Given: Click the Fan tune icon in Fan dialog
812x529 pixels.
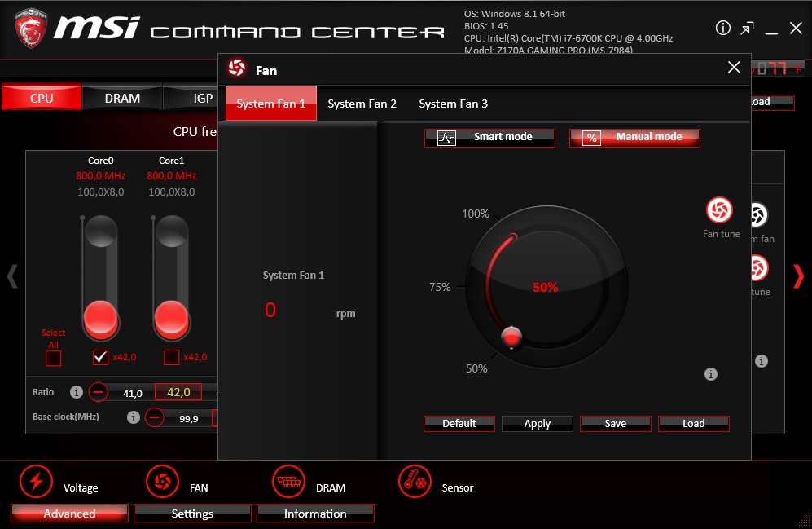Looking at the screenshot, I should (x=720, y=209).
